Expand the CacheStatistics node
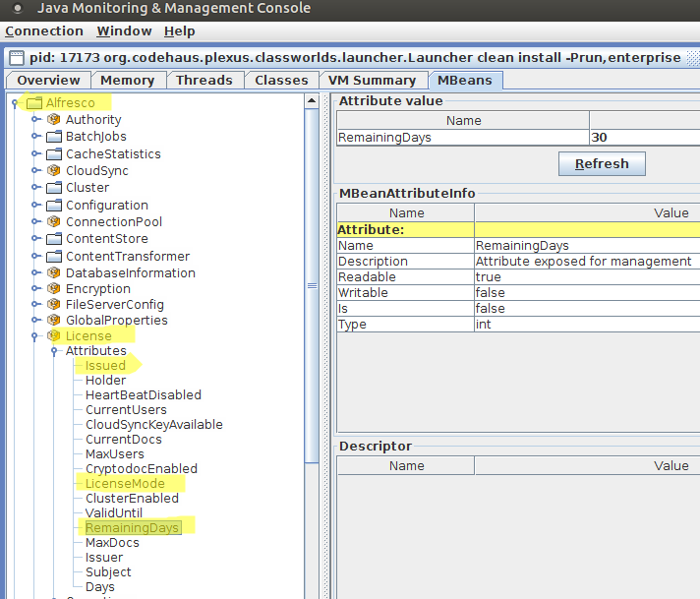 click(34, 153)
